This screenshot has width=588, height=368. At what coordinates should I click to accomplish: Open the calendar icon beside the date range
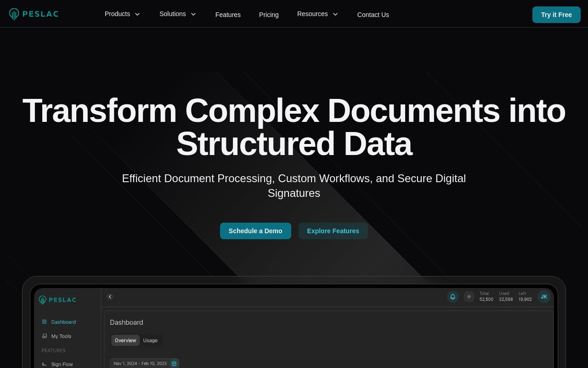[174, 363]
